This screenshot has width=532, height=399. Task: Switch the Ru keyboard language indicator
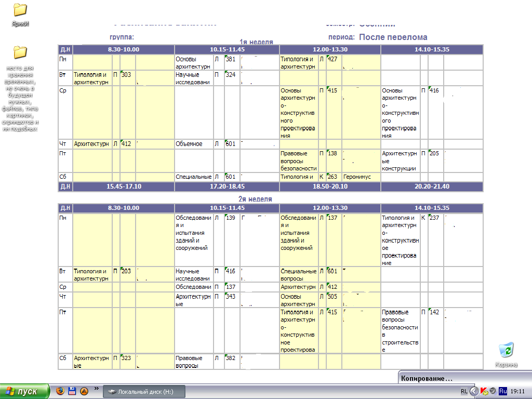(x=502, y=391)
